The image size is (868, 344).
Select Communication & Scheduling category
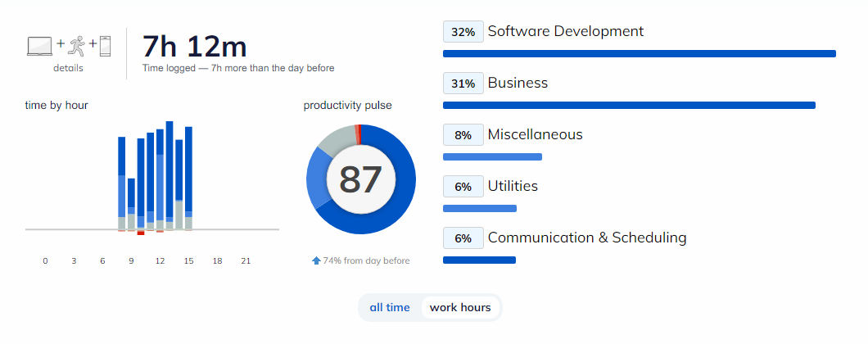coord(587,237)
